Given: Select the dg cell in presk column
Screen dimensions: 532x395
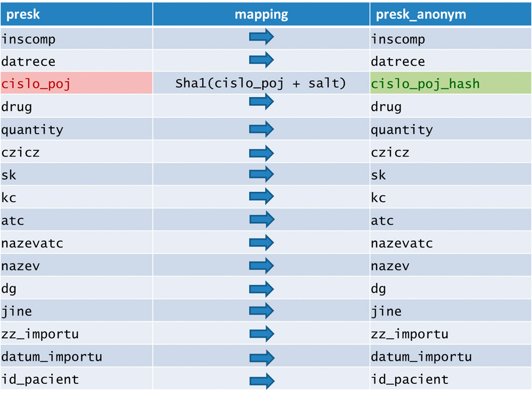Looking at the screenshot, I should (x=76, y=288).
